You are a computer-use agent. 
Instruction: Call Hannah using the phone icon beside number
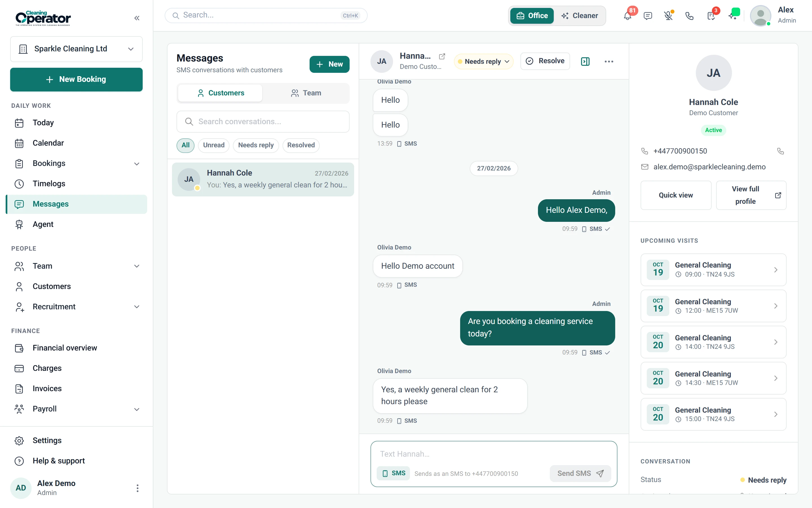780,151
